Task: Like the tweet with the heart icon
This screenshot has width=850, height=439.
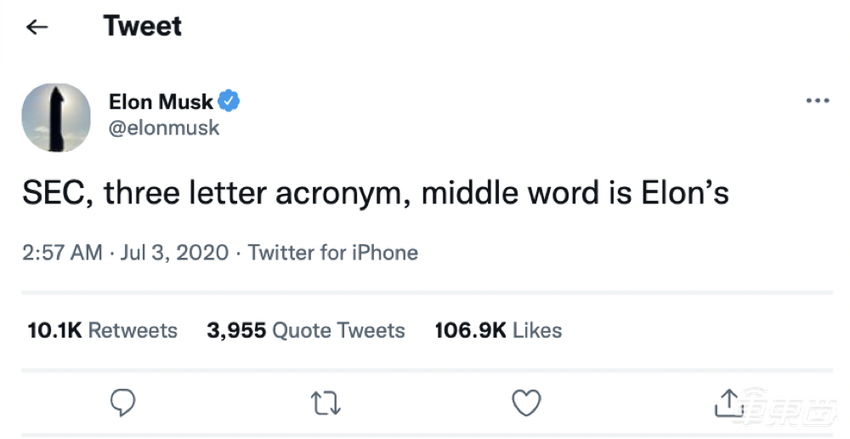Action: coord(526,402)
